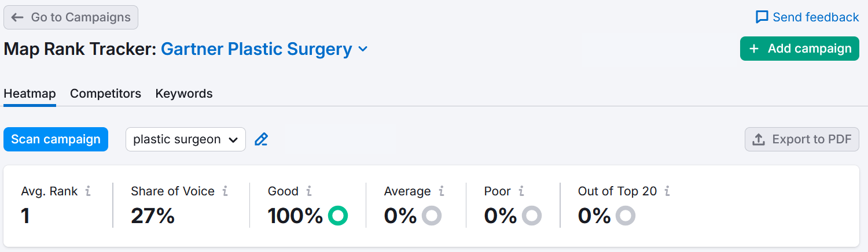Click the Add campaign button
868x252 pixels.
799,49
